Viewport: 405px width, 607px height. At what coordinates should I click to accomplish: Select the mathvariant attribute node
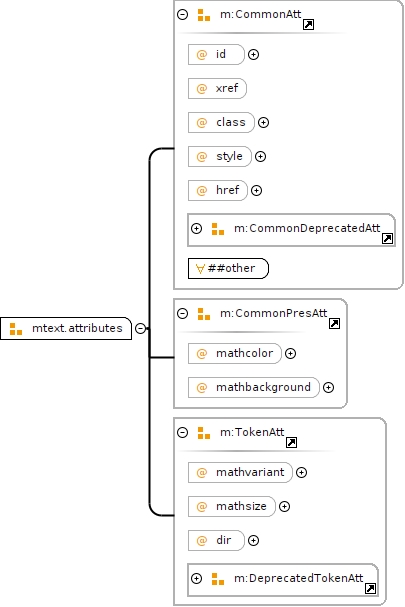tap(240, 472)
